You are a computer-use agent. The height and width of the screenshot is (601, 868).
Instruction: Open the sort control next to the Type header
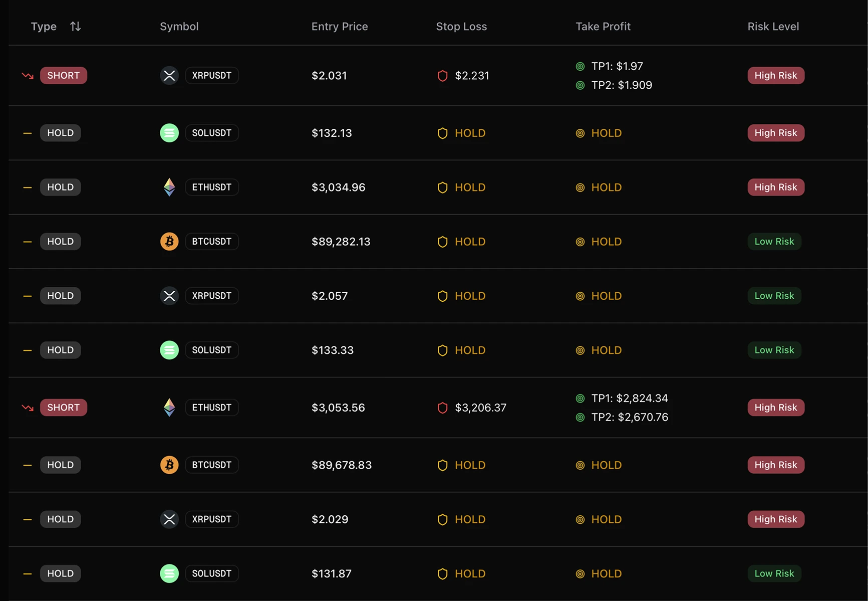[75, 26]
